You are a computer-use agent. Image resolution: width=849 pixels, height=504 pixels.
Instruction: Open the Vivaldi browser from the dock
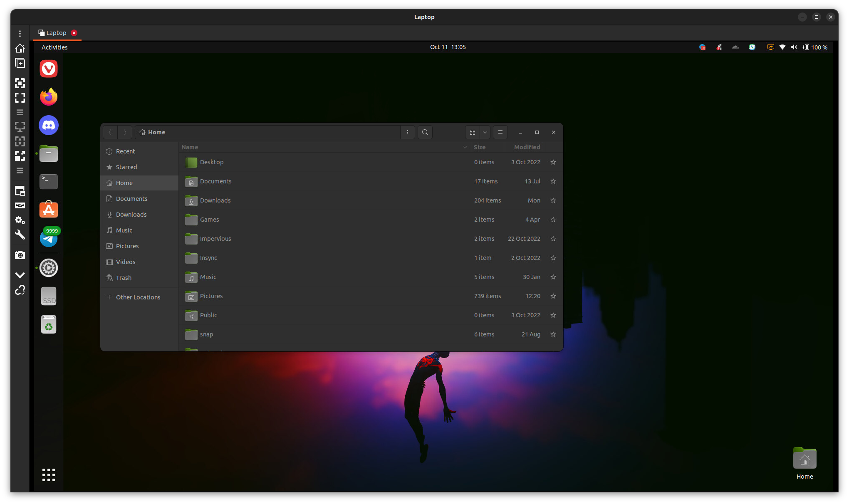point(48,69)
